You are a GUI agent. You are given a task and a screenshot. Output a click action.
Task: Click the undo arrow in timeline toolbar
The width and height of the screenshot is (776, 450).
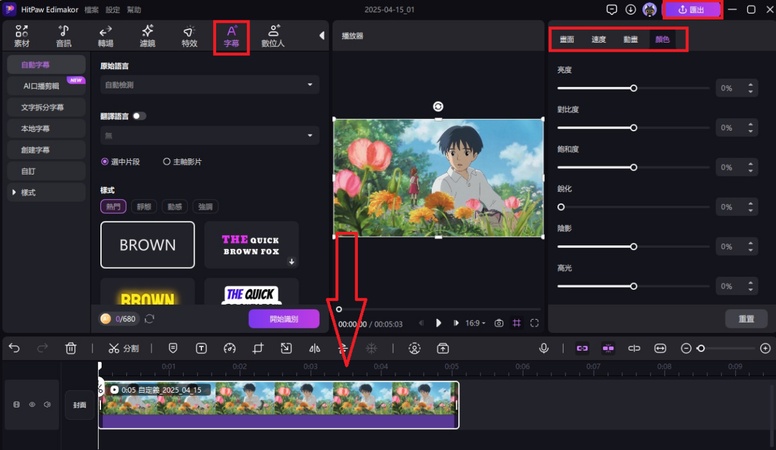pos(14,348)
